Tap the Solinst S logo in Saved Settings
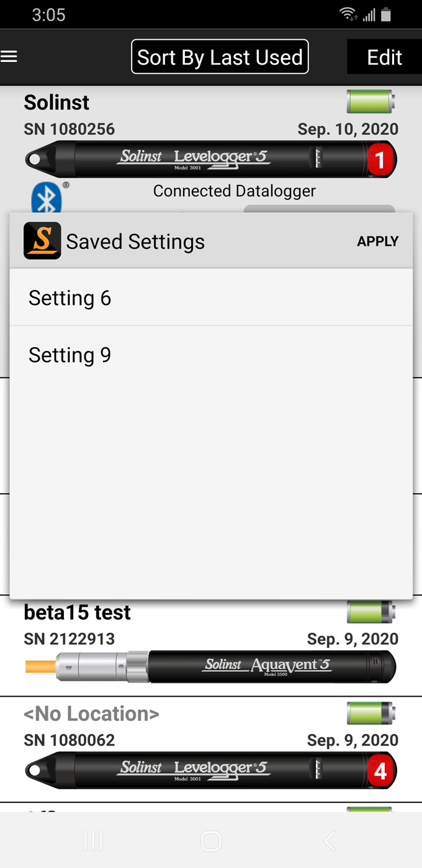The width and height of the screenshot is (422, 868). pyautogui.click(x=42, y=241)
